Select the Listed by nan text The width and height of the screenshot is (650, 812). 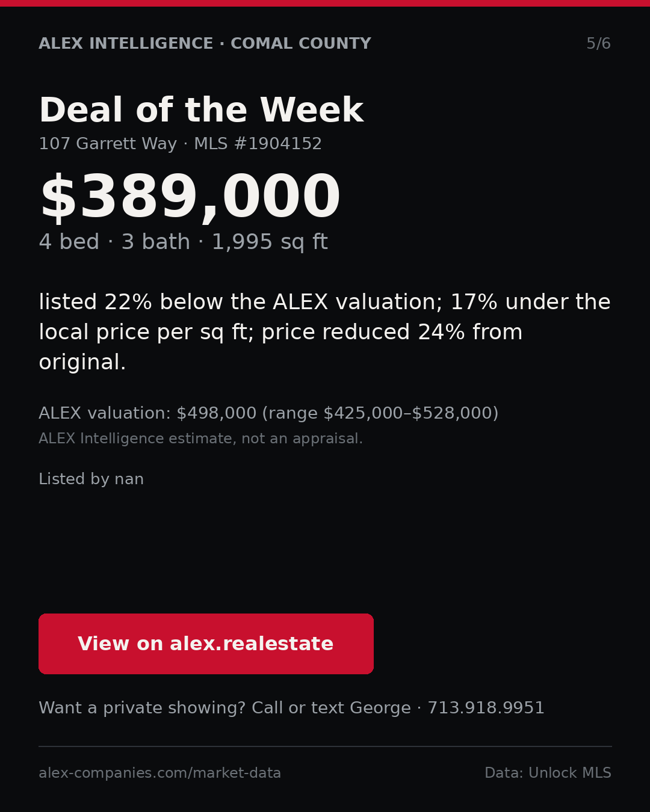point(91,479)
